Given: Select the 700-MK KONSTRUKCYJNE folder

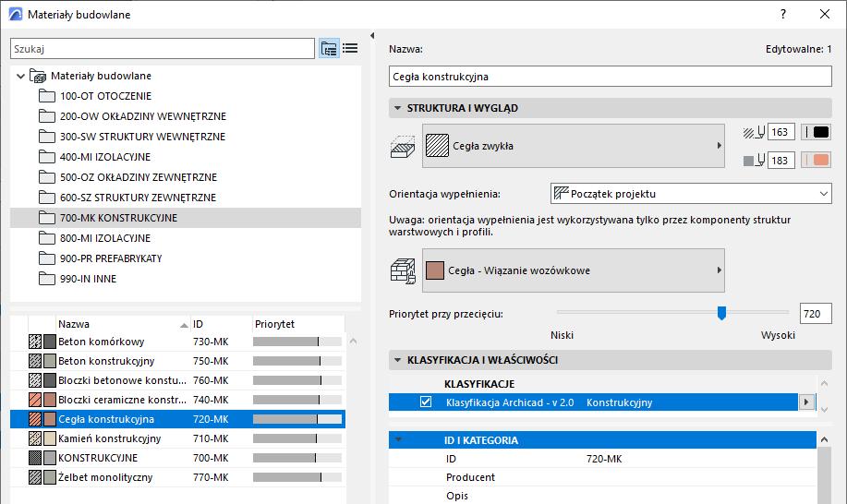Looking at the screenshot, I should click(x=186, y=218).
